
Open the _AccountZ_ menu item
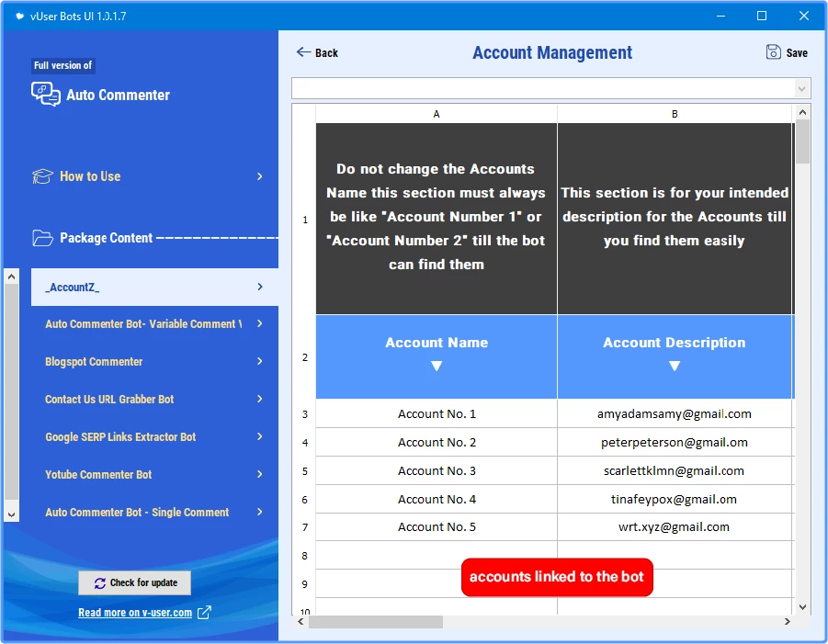154,287
